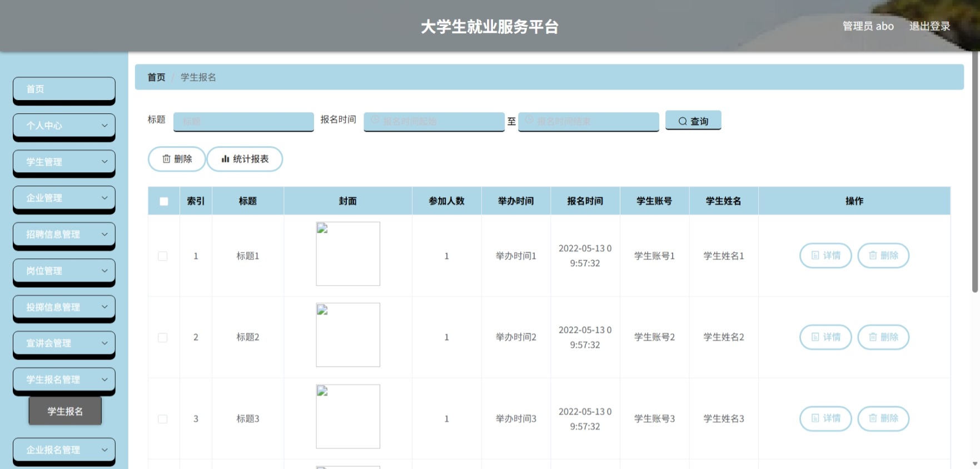Expand the 岗位管理 sidebar menu

pos(64,271)
